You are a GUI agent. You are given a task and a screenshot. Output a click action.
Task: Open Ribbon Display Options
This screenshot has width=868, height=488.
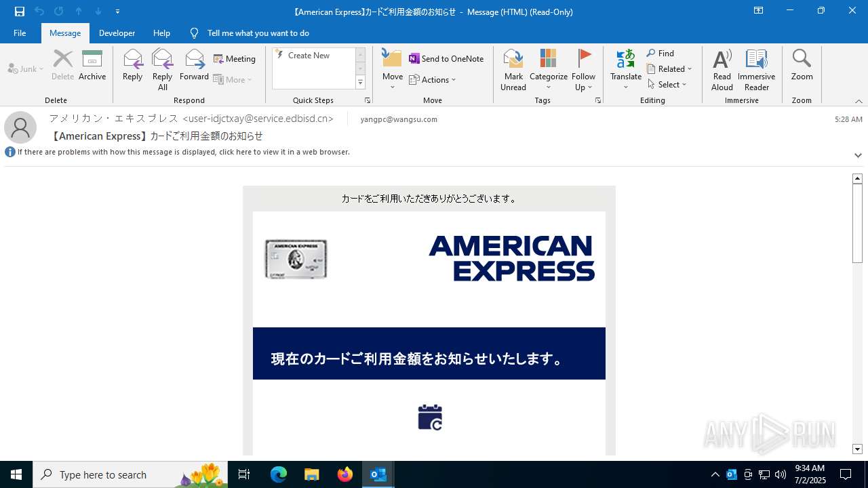[x=758, y=11]
